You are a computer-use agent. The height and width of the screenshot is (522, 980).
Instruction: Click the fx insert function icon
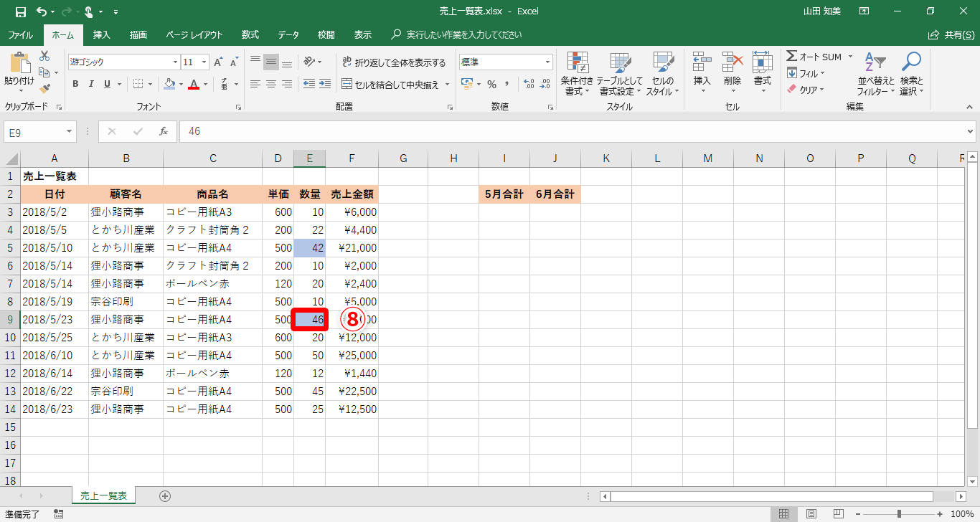click(x=164, y=131)
